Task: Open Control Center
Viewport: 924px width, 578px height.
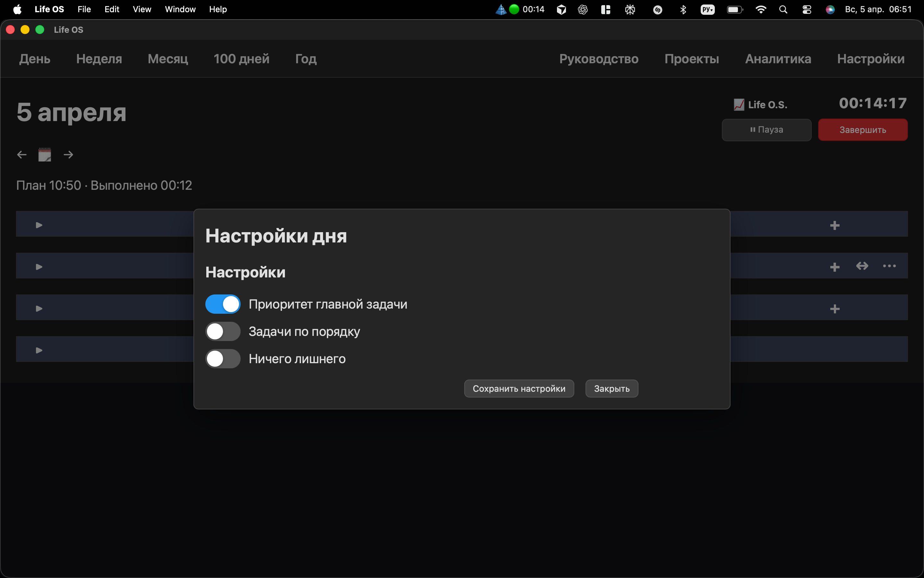Action: (807, 10)
